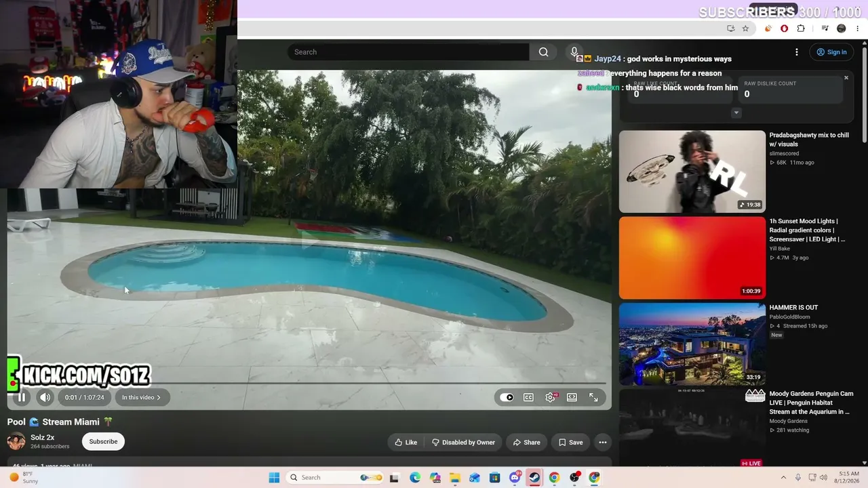Open more actions menu below the video
The image size is (868, 488).
pyautogui.click(x=602, y=443)
